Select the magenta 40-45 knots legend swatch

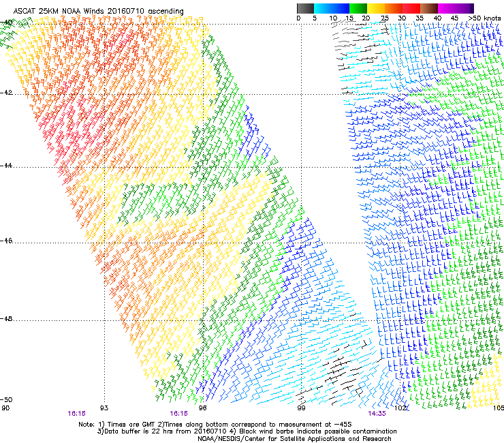pyautogui.click(x=447, y=8)
